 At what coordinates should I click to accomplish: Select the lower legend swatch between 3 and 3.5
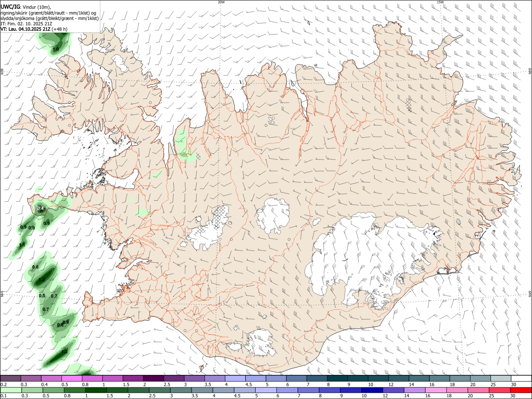(x=180, y=390)
